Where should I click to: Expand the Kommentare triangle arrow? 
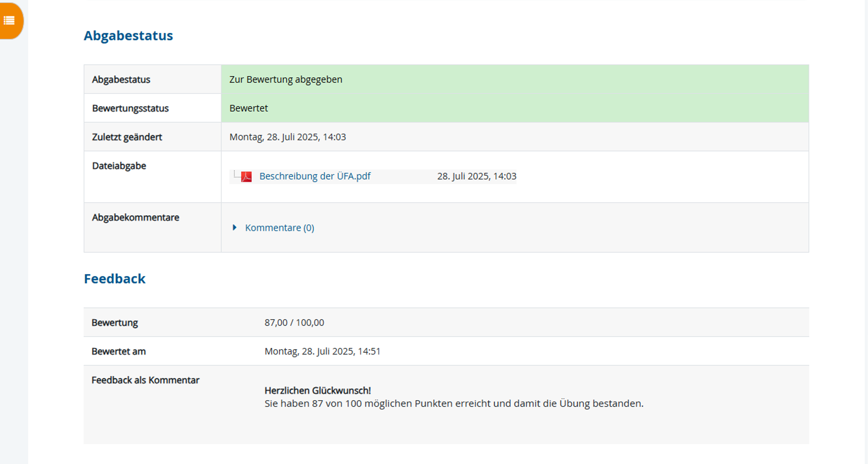pyautogui.click(x=235, y=228)
